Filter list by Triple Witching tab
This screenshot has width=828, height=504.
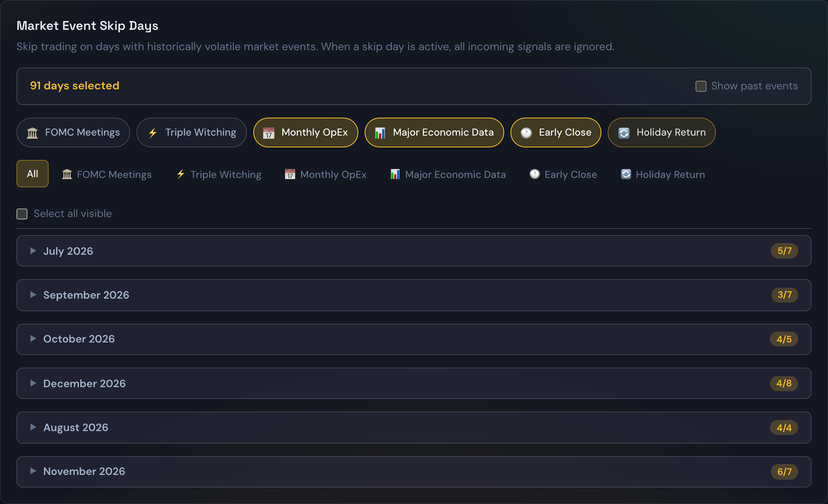(x=218, y=174)
